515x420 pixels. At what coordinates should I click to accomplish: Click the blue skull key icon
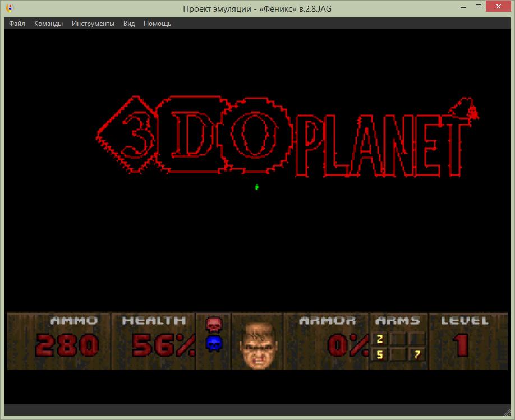point(214,344)
